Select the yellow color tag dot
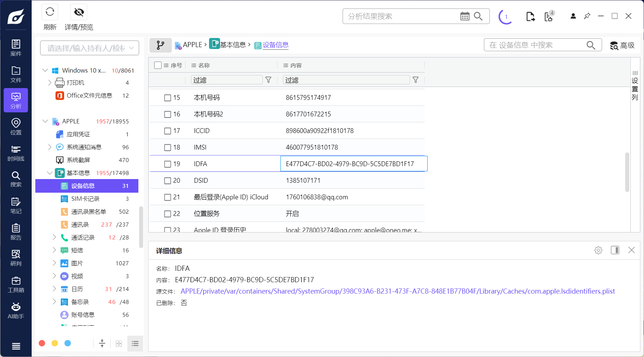The width and height of the screenshot is (644, 357). pyautogui.click(x=55, y=343)
